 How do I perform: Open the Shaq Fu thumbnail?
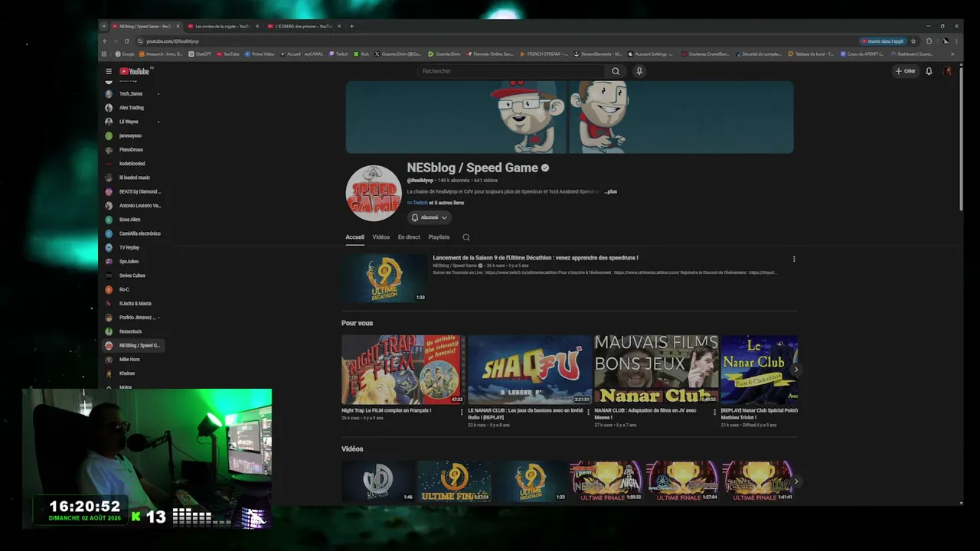click(x=530, y=370)
